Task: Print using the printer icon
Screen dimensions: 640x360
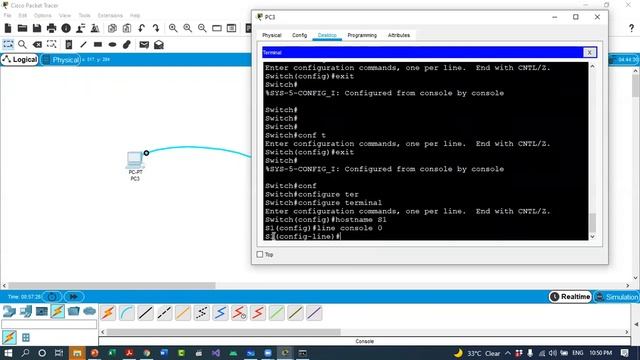Action: click(51, 28)
